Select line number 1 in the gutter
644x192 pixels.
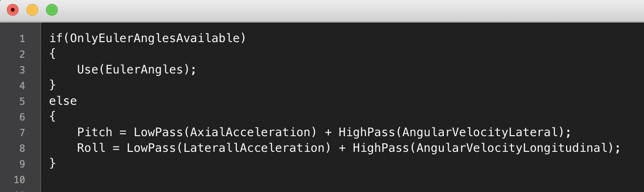22,38
